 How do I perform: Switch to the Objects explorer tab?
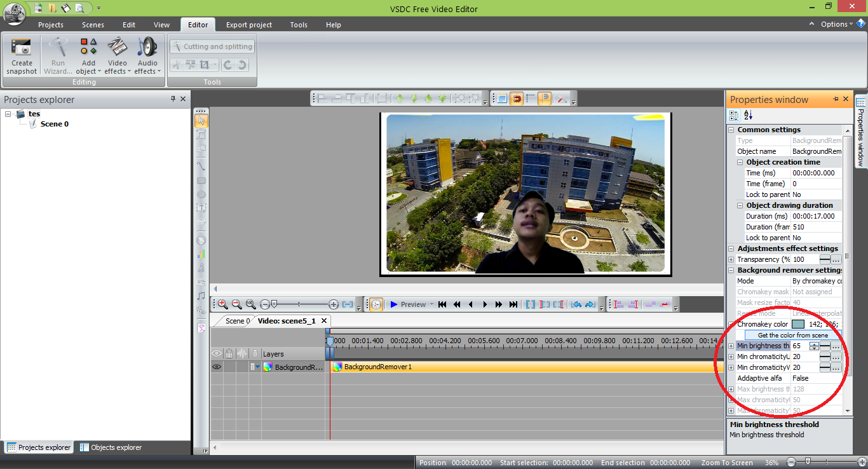[x=111, y=447]
